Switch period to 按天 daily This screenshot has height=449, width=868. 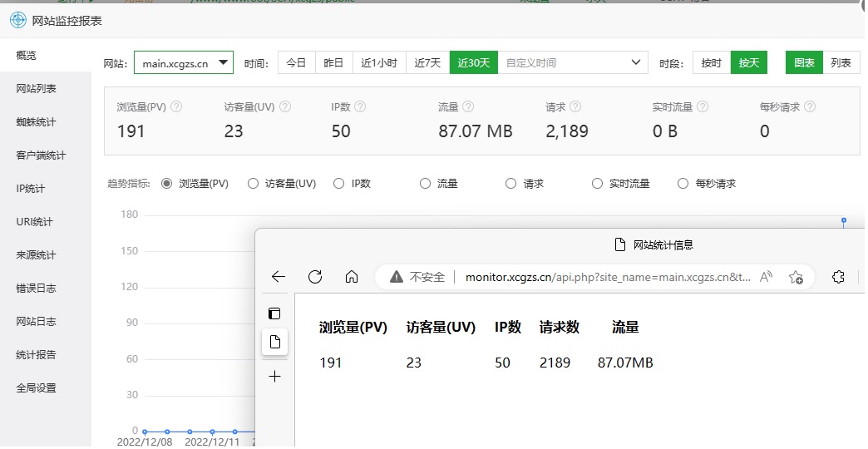[749, 62]
